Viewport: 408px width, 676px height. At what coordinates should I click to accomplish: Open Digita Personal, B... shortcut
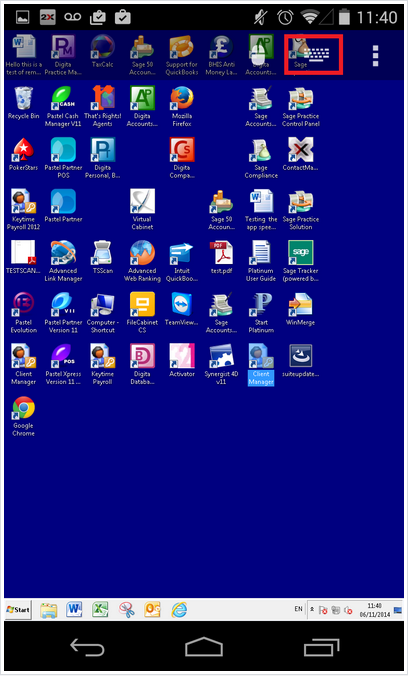(102, 159)
